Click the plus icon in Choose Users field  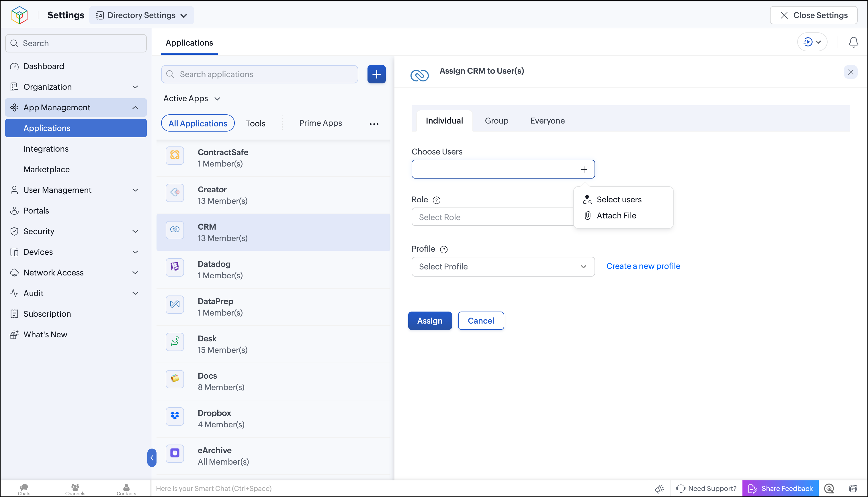point(584,169)
